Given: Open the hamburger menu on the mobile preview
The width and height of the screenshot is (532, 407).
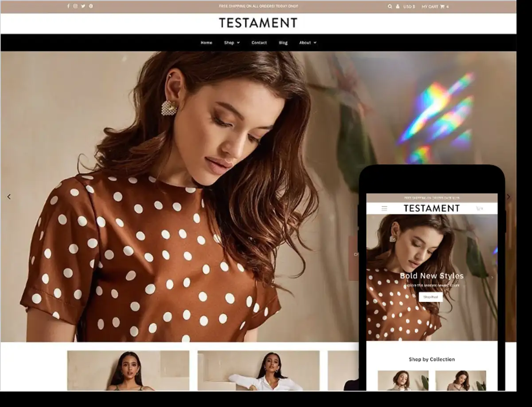Looking at the screenshot, I should 384,208.
